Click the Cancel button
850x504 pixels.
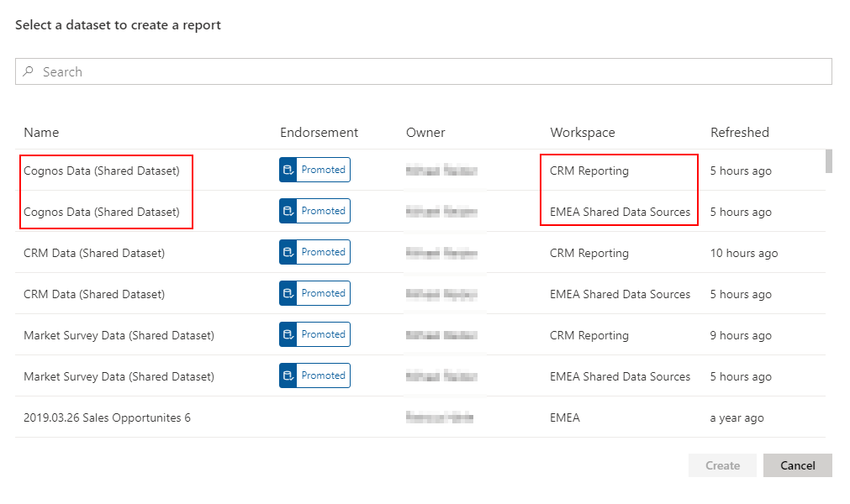coord(797,465)
